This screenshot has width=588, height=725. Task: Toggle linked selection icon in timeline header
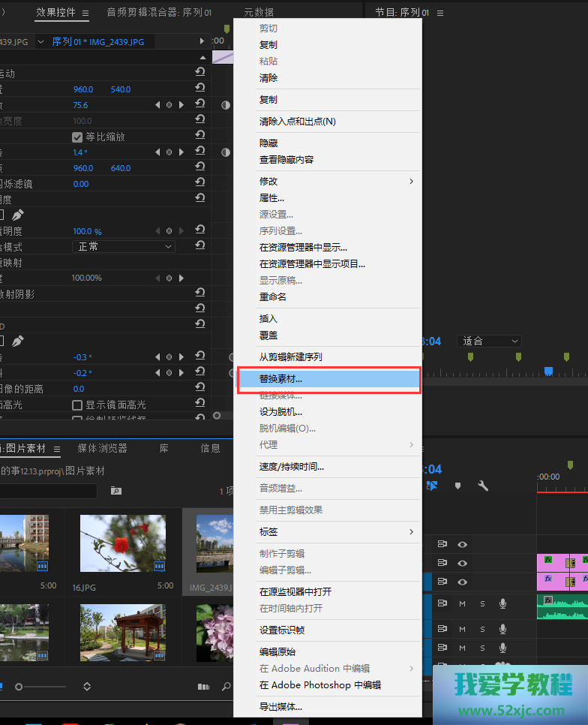coord(433,486)
